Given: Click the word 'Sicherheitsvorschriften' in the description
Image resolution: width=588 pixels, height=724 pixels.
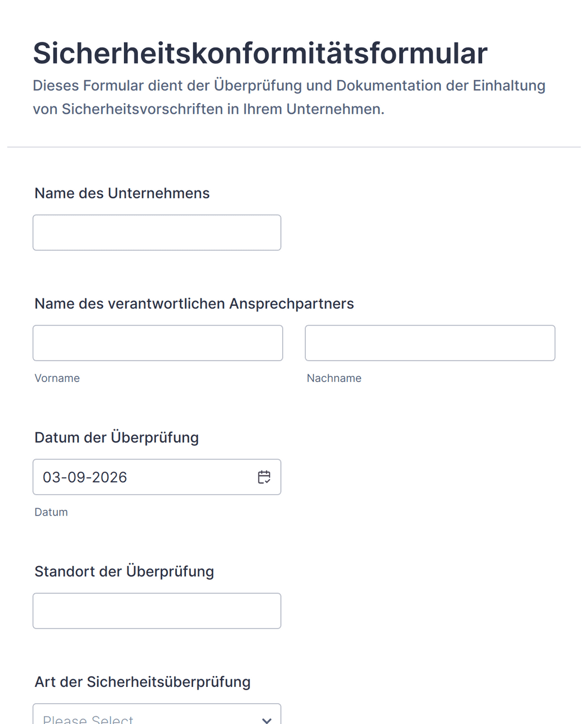Looking at the screenshot, I should click(x=142, y=109).
